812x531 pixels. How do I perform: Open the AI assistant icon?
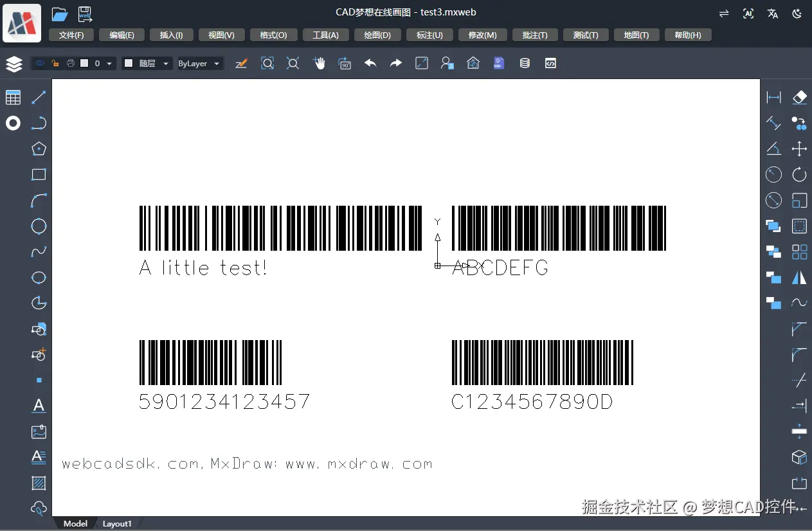(x=748, y=14)
